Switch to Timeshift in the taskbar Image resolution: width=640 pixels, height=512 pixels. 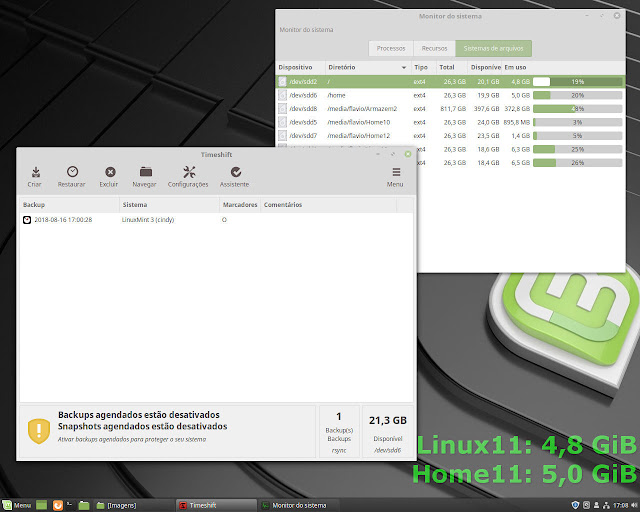click(x=216, y=505)
